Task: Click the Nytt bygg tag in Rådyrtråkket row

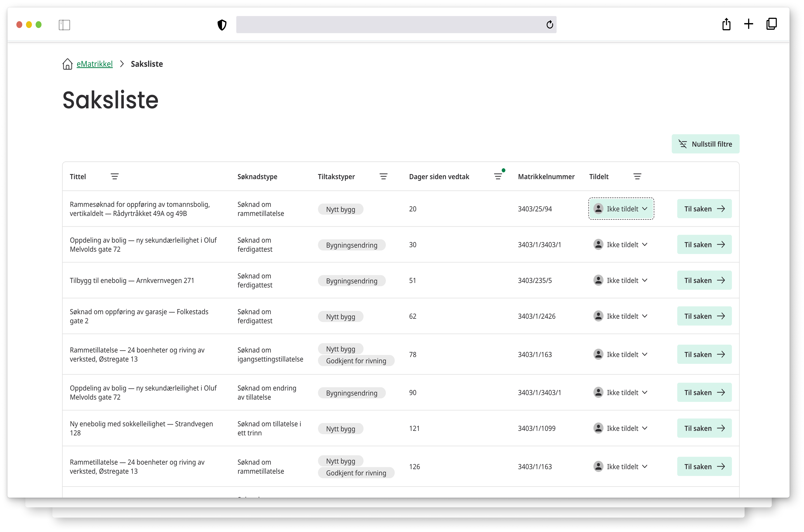Action: click(341, 209)
